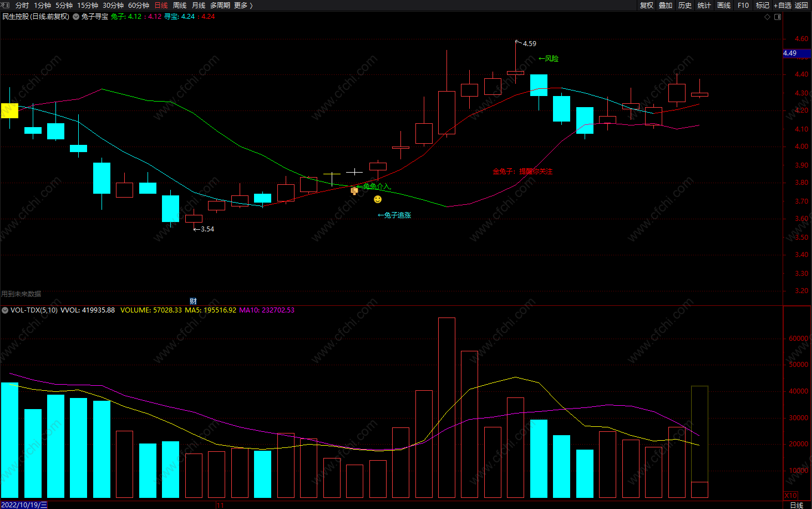Switch to 1分钟 chart period
Viewport: 812px width, 509px height.
coord(42,5)
